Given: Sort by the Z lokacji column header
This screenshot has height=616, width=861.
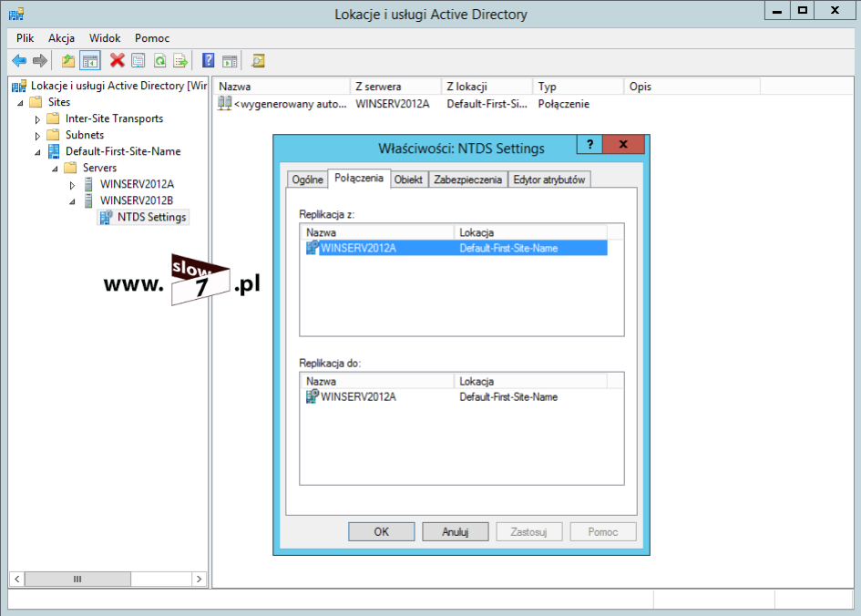Looking at the screenshot, I should 487,87.
